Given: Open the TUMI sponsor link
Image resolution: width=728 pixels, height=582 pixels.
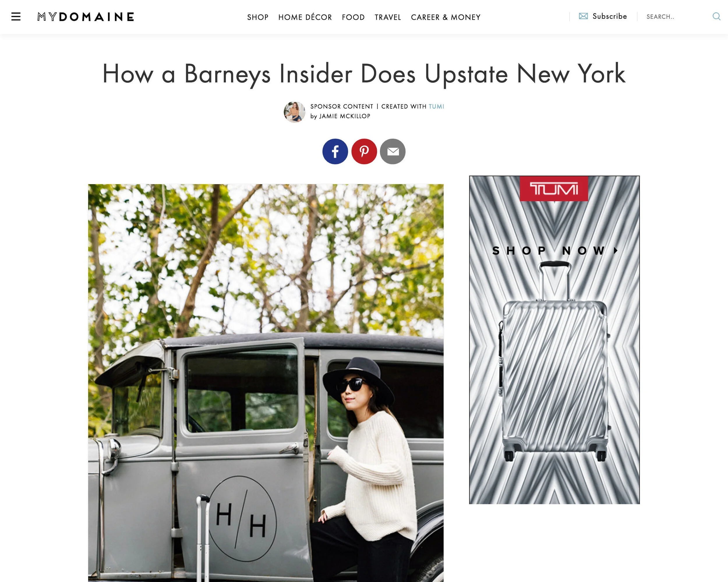Looking at the screenshot, I should pyautogui.click(x=436, y=107).
